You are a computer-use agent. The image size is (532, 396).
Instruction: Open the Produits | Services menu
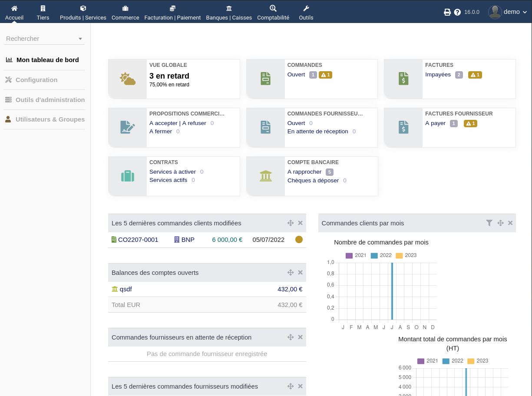(83, 13)
